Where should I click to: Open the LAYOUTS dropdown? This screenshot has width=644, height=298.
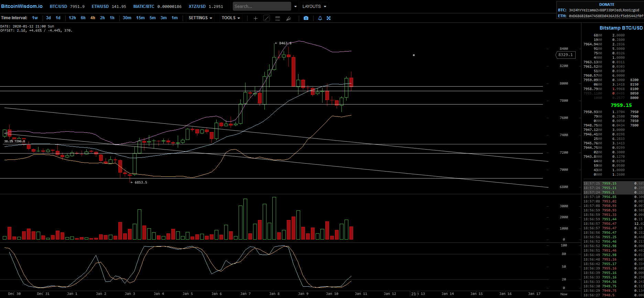pos(314,7)
